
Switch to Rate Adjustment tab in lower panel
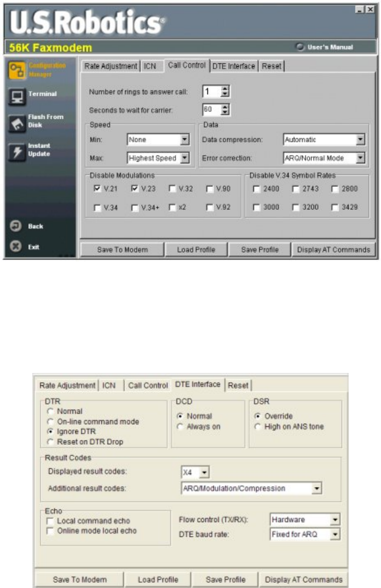click(x=67, y=385)
